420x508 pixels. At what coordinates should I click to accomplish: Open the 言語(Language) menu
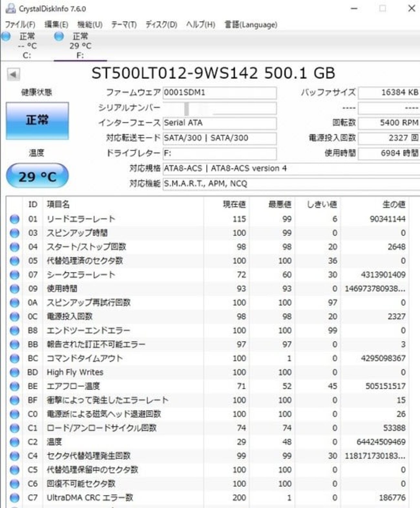(x=251, y=25)
